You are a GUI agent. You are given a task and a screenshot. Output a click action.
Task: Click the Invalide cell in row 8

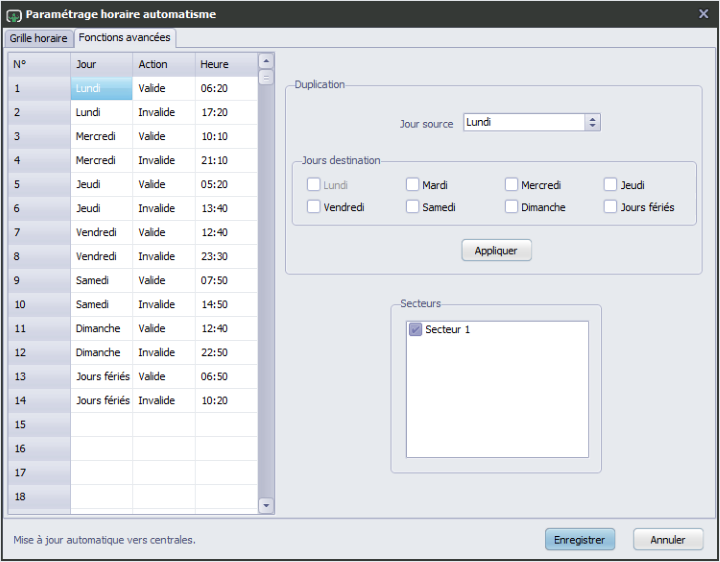tap(164, 256)
